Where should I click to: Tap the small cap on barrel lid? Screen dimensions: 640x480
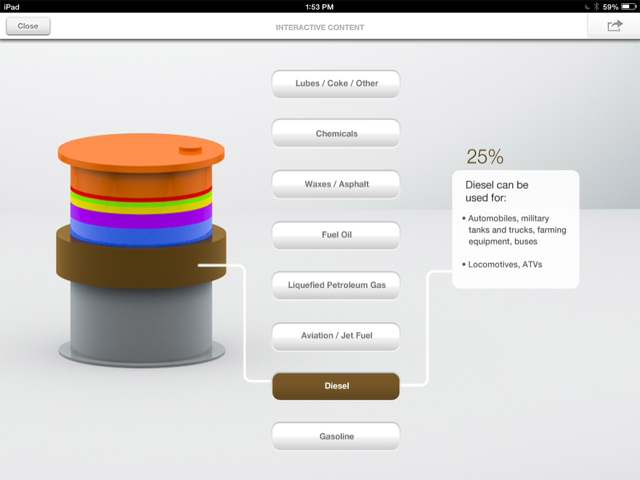191,150
